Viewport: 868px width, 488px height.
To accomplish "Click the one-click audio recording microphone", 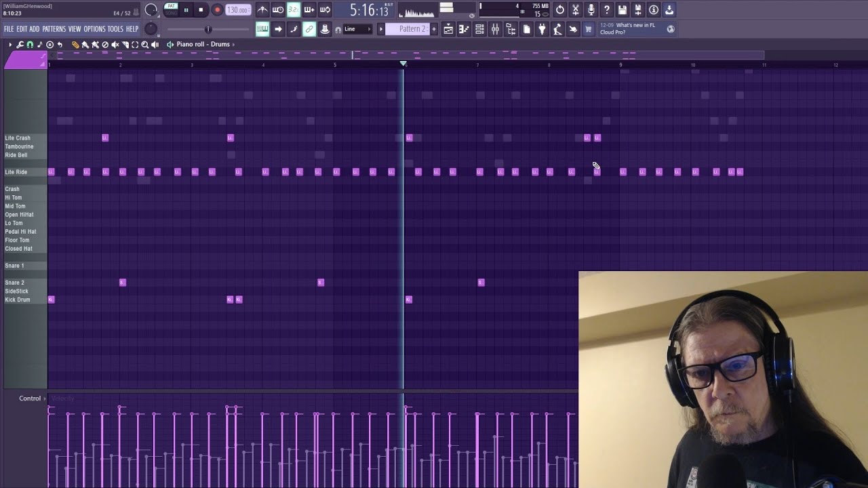I will [x=591, y=9].
